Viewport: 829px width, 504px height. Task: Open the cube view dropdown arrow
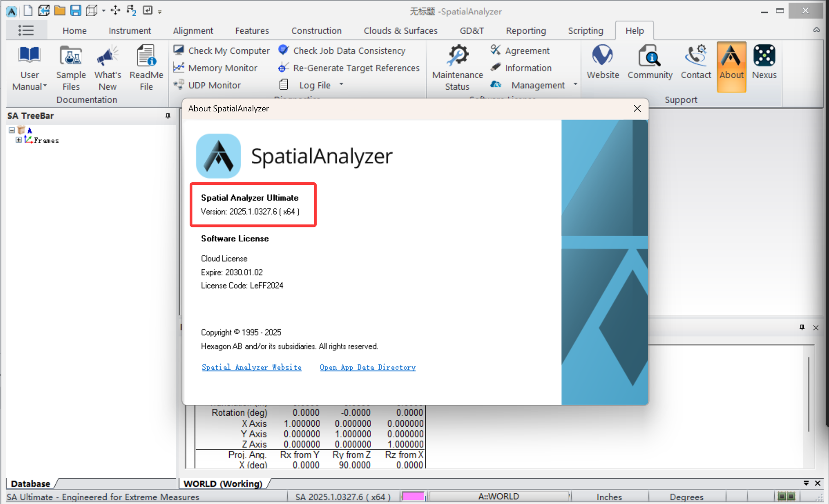(x=104, y=11)
